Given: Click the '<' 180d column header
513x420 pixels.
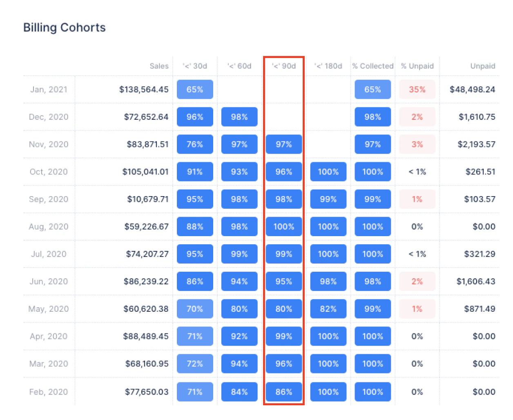Looking at the screenshot, I should [x=328, y=66].
